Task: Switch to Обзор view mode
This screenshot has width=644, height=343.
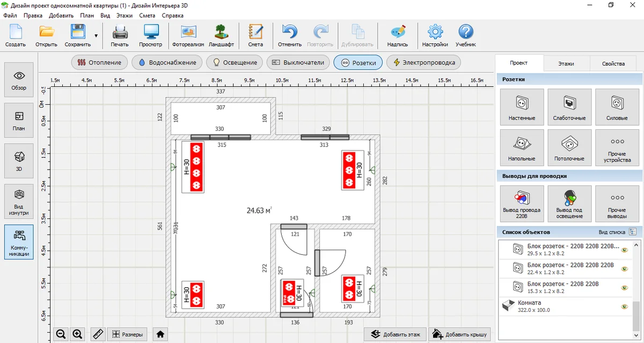Action: pyautogui.click(x=19, y=80)
